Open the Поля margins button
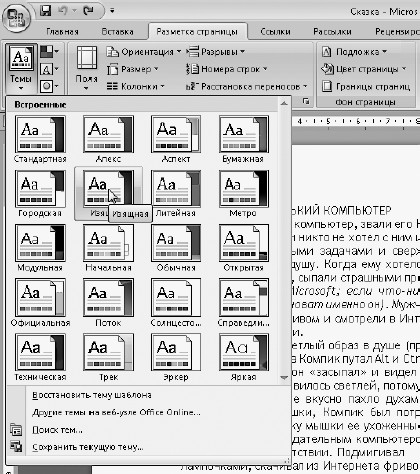This screenshot has height=474, width=420. (87, 69)
